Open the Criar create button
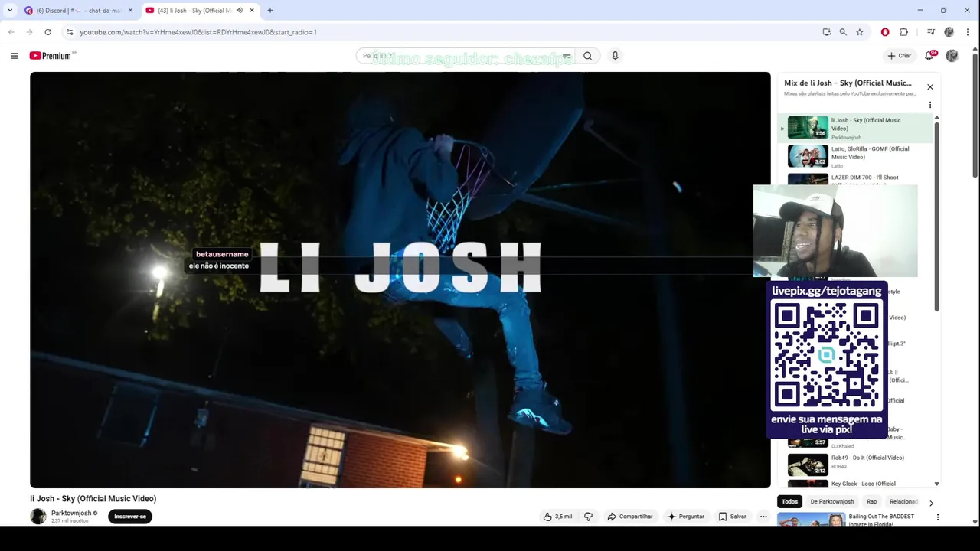The height and width of the screenshot is (551, 980). coord(900,56)
